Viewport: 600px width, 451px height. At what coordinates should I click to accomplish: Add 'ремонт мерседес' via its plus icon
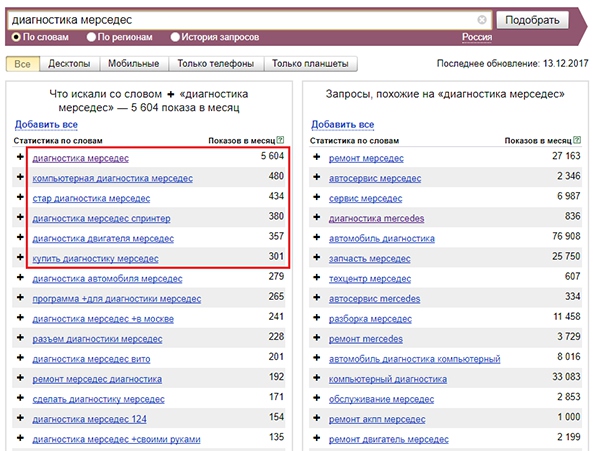[x=316, y=157]
